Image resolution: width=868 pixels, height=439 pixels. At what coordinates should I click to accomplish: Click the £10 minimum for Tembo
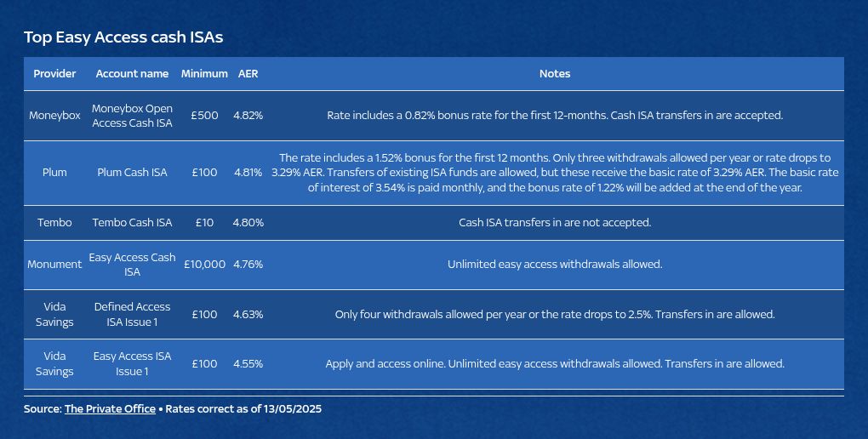point(204,223)
